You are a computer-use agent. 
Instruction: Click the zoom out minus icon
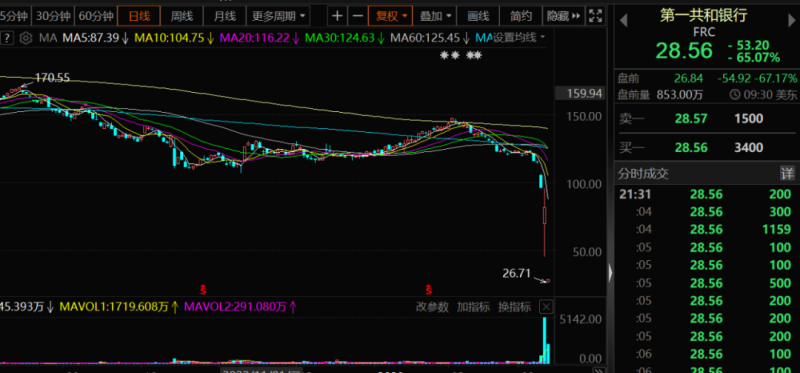(358, 16)
